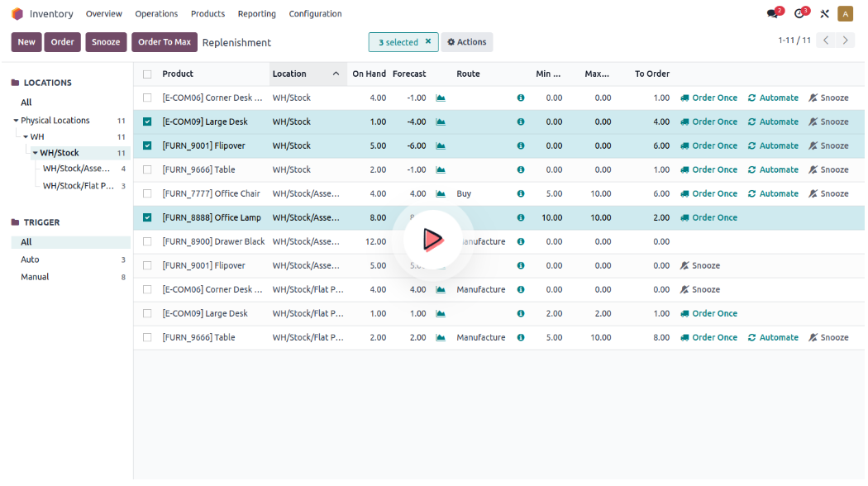Image resolution: width=868 pixels, height=486 pixels.
Task: Open info icon for E-COM09 Large Desk WH/Stock
Action: 521,121
